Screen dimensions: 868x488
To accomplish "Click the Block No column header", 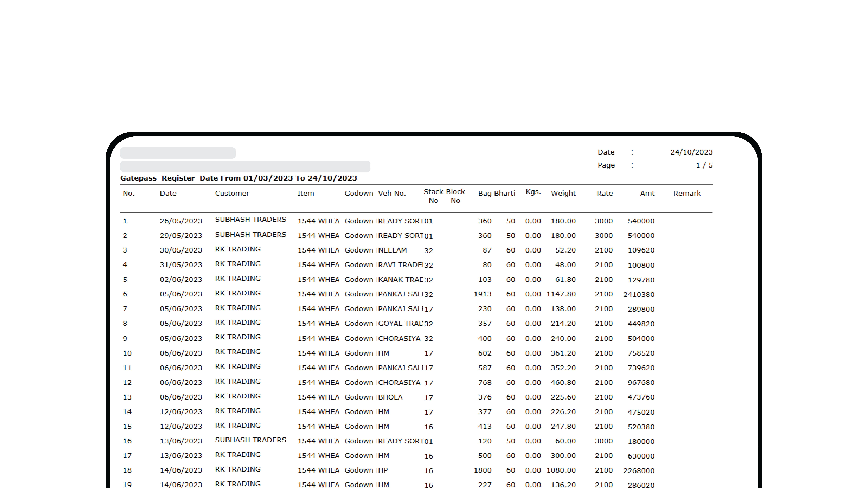I will point(456,196).
